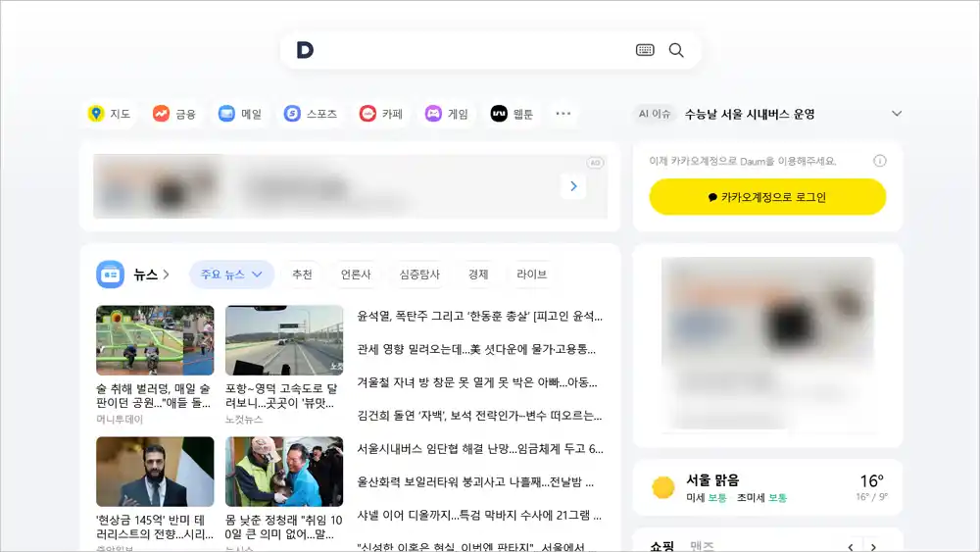Click the Daum D logo
Screen dimensions: 980x552
click(305, 50)
